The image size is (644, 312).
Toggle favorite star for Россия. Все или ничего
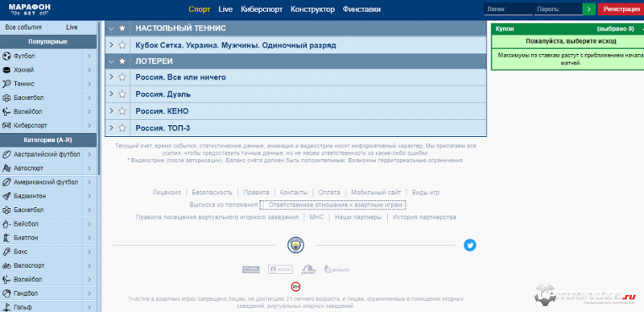(122, 77)
